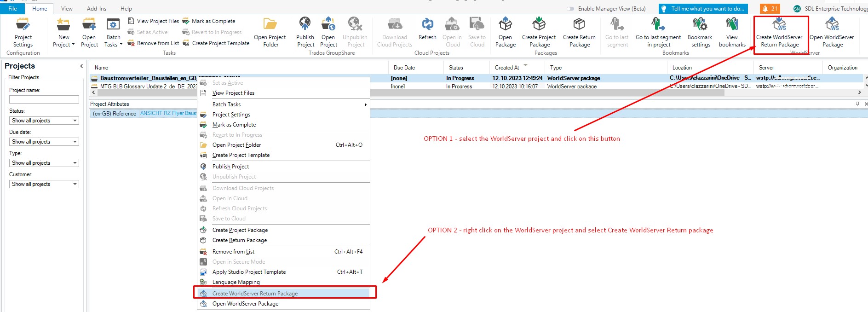Open the Status filter dropdown
Viewport: 868px width, 312px height.
[44, 121]
